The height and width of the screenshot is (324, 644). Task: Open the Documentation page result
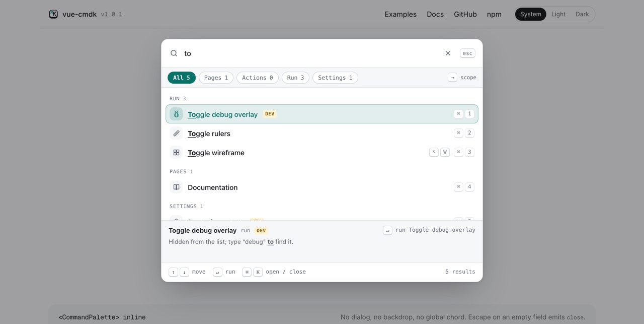(x=322, y=187)
